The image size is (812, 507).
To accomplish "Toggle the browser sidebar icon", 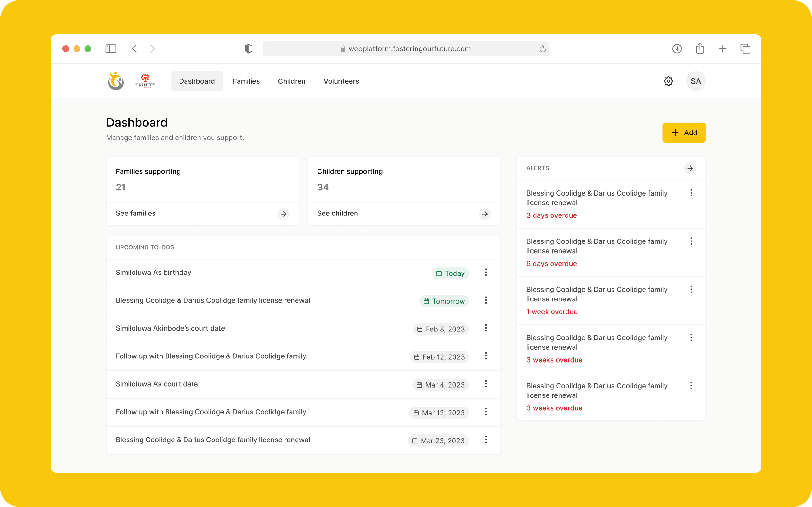I will (111, 49).
